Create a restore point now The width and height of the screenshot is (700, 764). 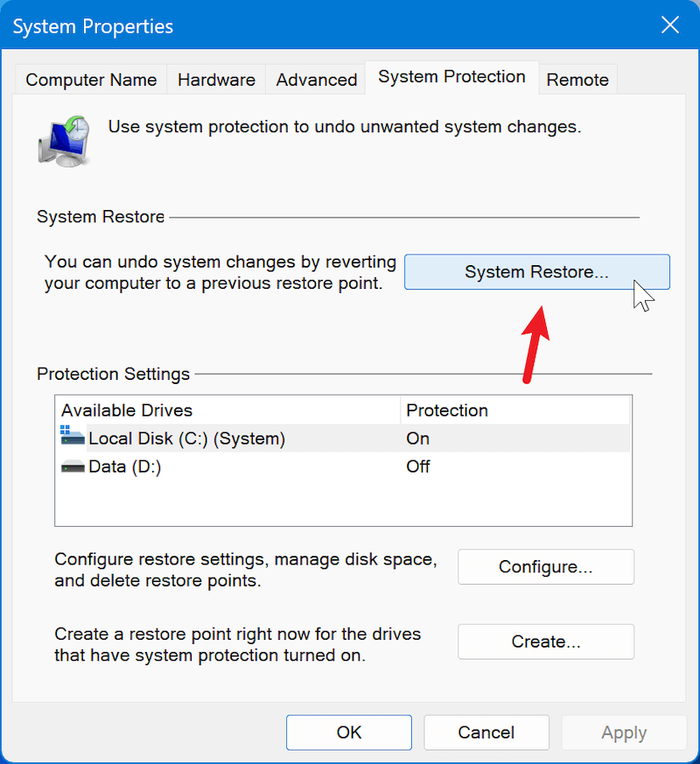(545, 641)
